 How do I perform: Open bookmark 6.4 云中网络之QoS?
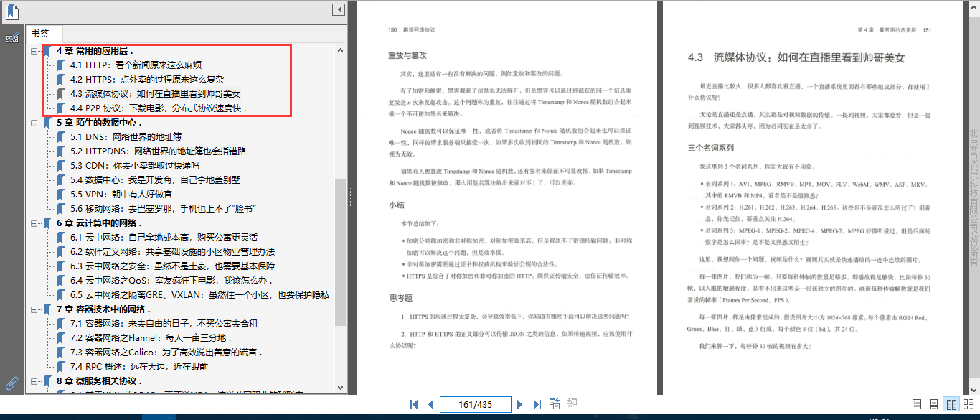pyautogui.click(x=171, y=281)
